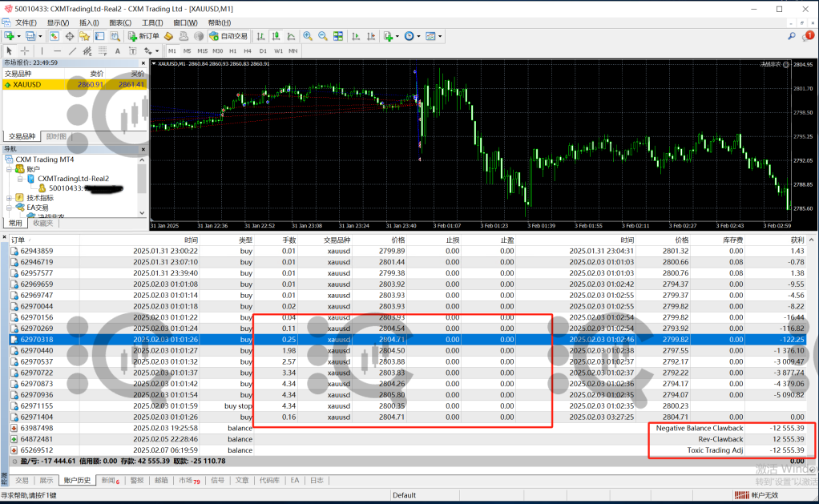Toggle the H1 timeframe button
Image resolution: width=819 pixels, height=504 pixels.
pyautogui.click(x=232, y=50)
